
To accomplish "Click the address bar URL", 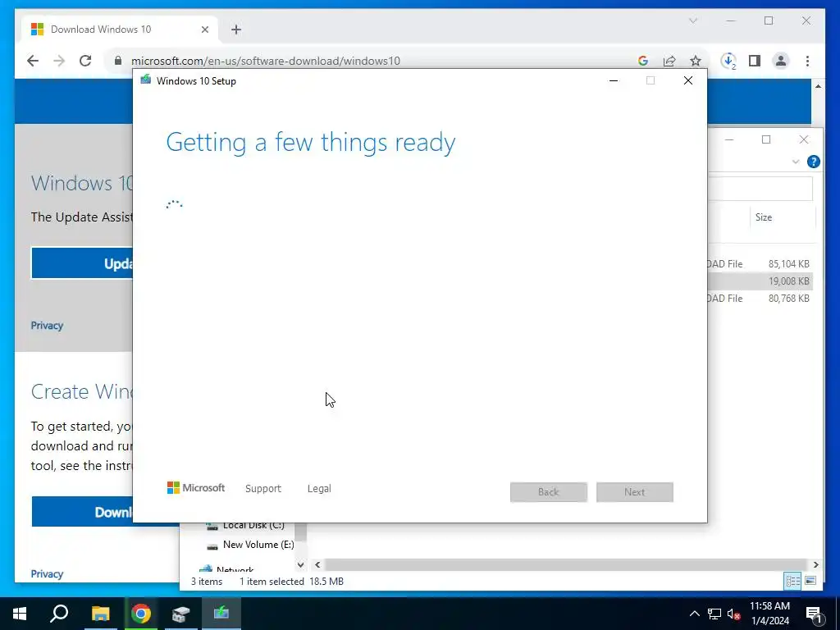I will 266,61.
